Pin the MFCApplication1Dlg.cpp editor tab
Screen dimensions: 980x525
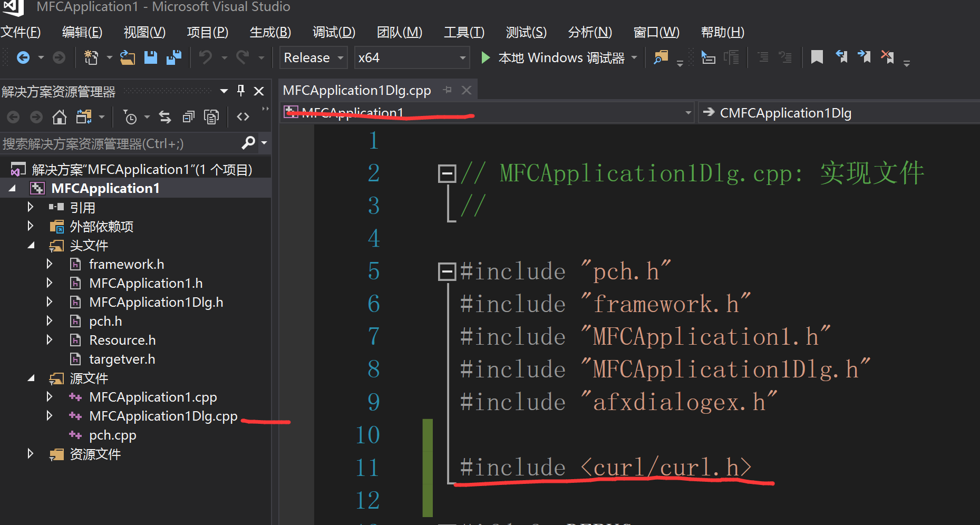point(448,90)
